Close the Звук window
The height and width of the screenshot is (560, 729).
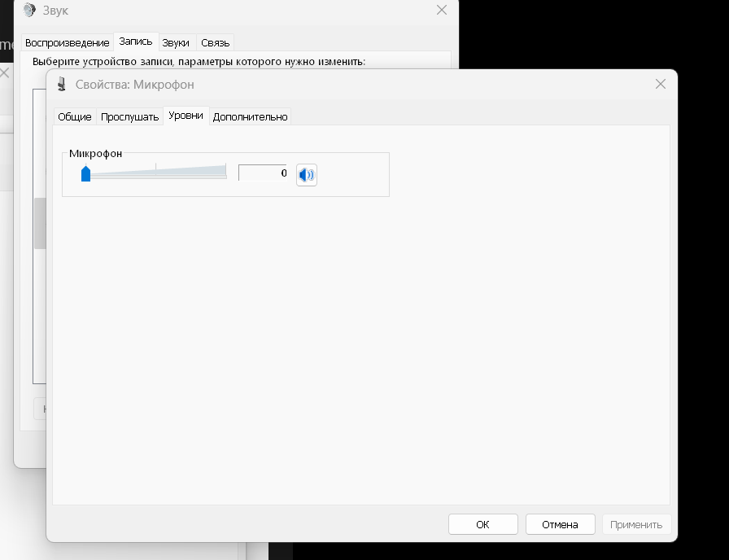coord(442,11)
